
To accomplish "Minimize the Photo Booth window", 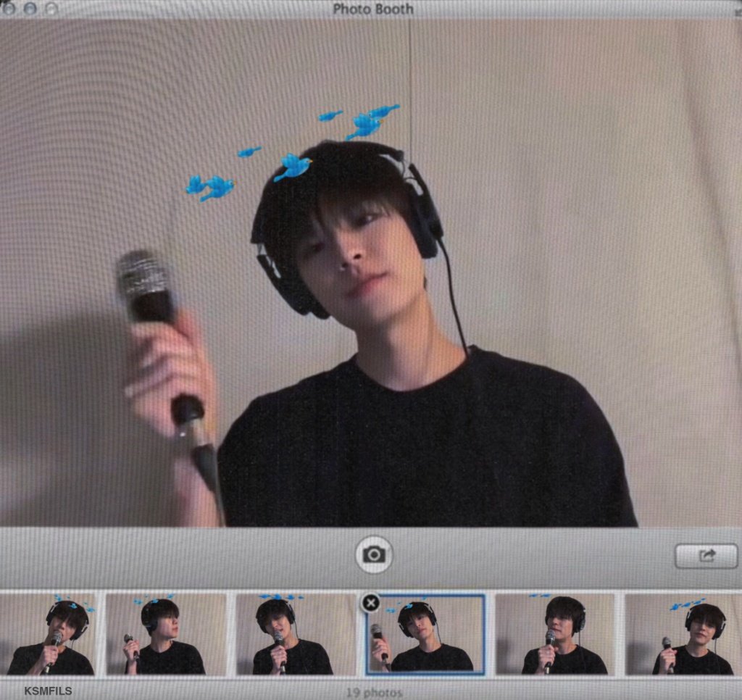I will (x=30, y=9).
